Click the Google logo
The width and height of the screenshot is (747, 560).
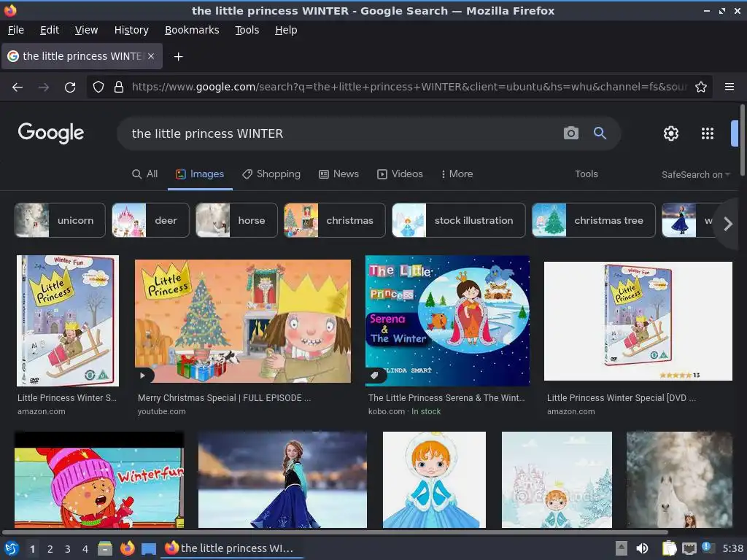[51, 133]
